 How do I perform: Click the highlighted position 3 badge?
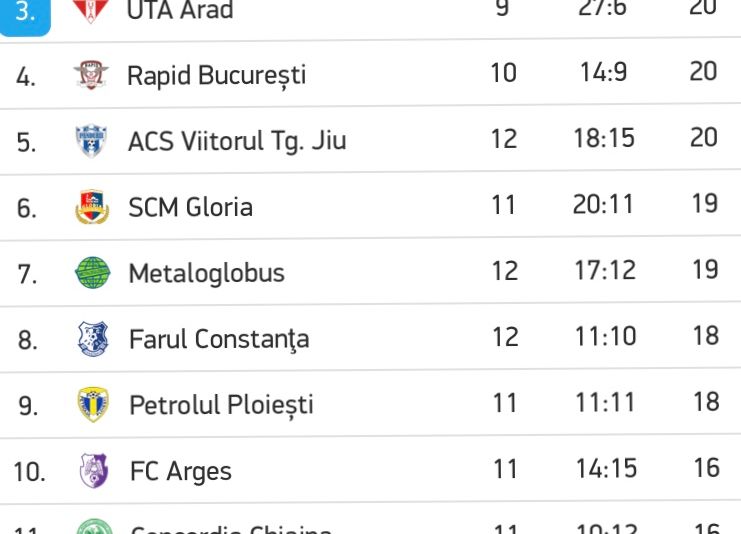[x=25, y=14]
